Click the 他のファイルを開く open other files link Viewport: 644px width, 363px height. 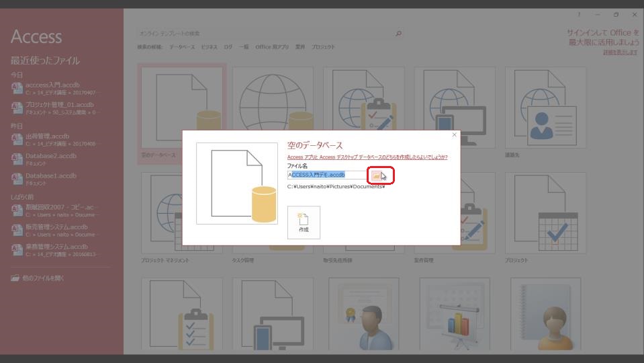[43, 278]
